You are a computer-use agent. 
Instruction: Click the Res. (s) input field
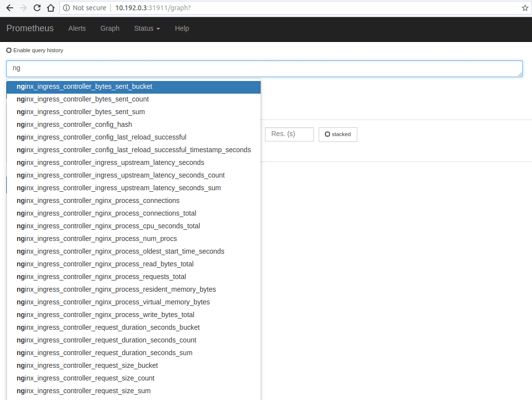289,134
